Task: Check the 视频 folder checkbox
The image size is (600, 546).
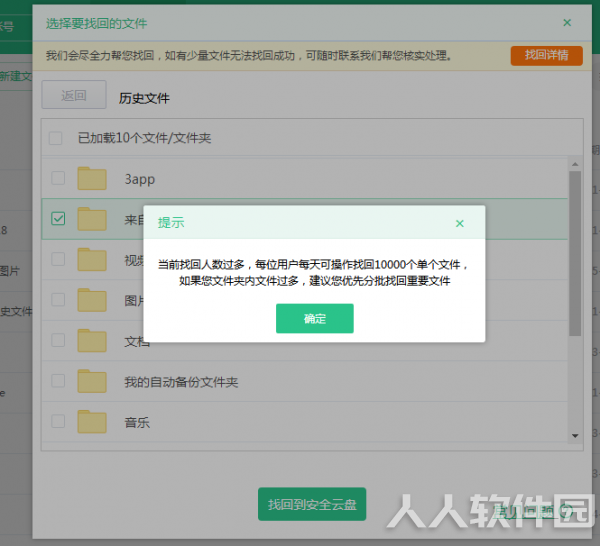Action: tap(58, 259)
